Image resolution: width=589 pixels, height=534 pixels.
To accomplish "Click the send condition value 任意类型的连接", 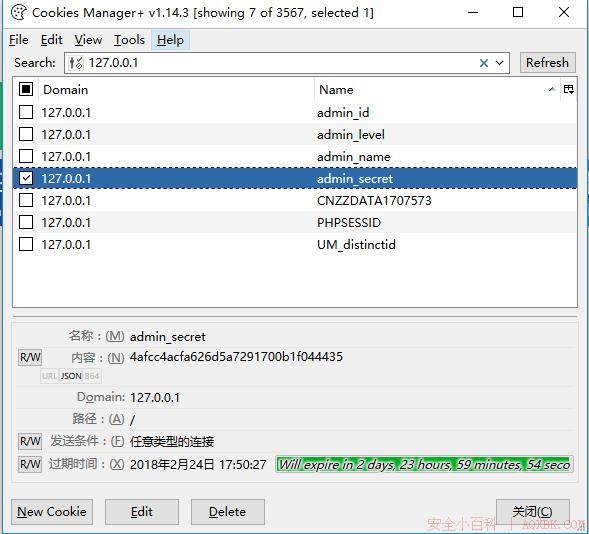I will (x=172, y=442).
